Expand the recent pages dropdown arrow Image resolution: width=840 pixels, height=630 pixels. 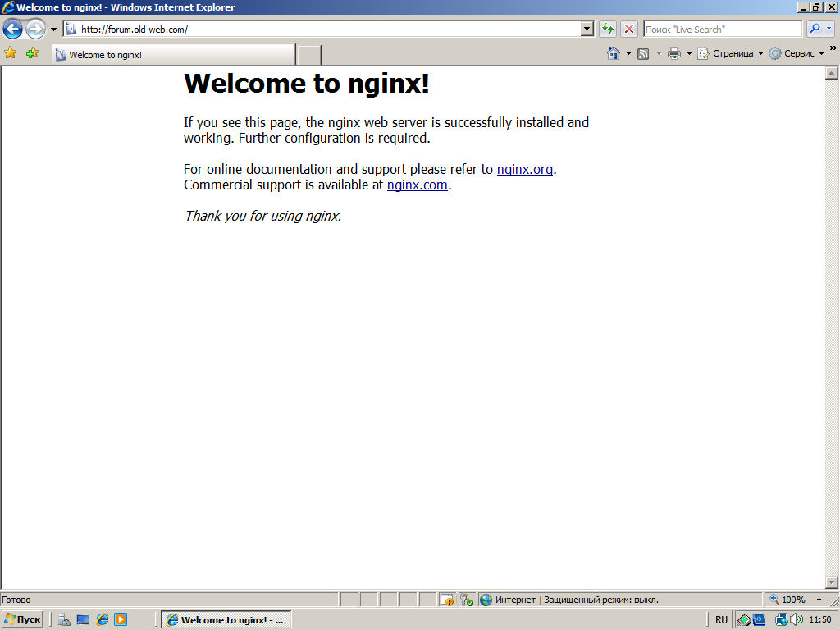click(54, 29)
